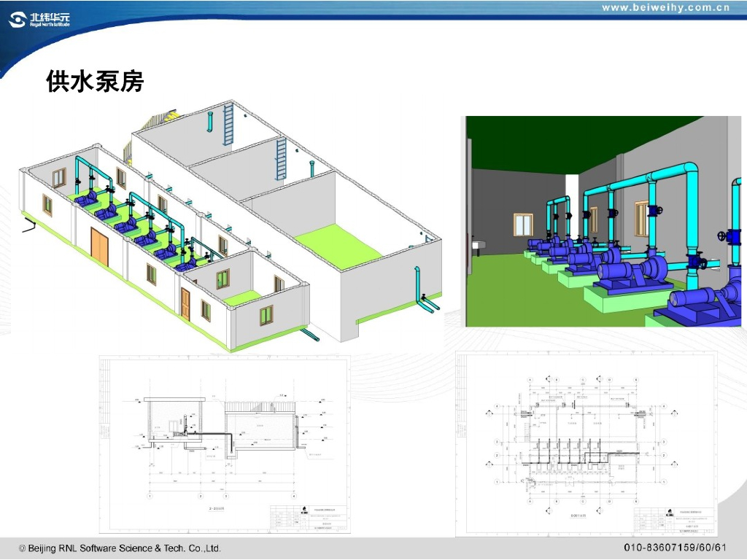Open the section drawing at bottom left
This screenshot has height=560, width=747.
225,445
